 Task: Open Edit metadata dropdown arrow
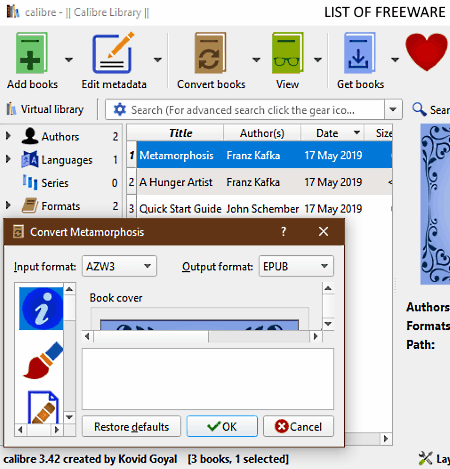[157, 60]
